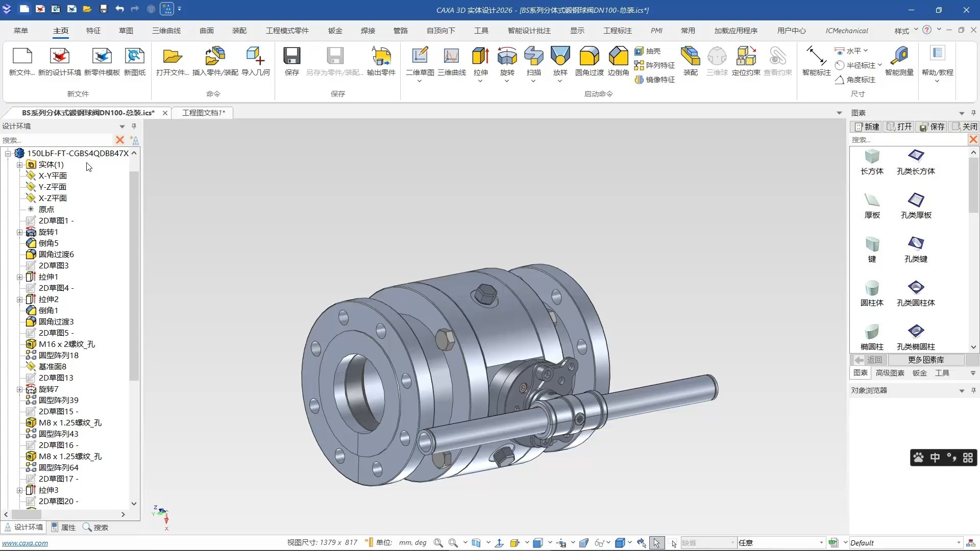Select the 拉伸 extrude tool icon
Image resolution: width=980 pixels, height=551 pixels.
point(480,56)
